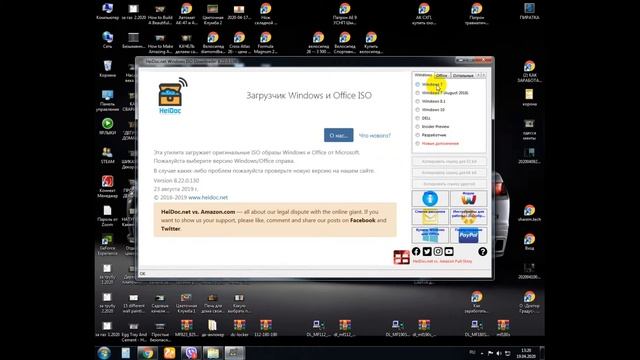Open the Twitter social icon
The height and width of the screenshot is (360, 640).
click(427, 251)
